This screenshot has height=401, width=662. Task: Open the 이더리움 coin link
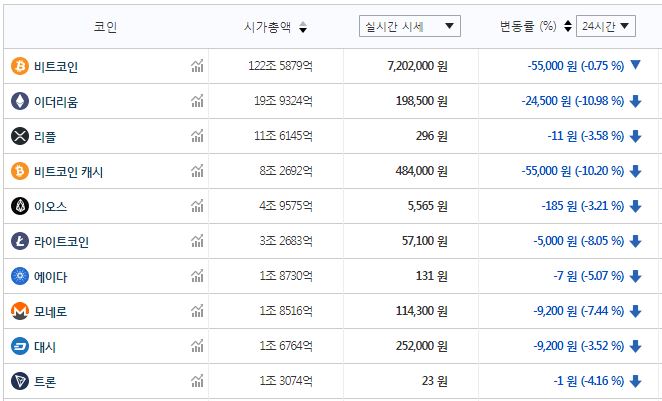click(x=58, y=101)
